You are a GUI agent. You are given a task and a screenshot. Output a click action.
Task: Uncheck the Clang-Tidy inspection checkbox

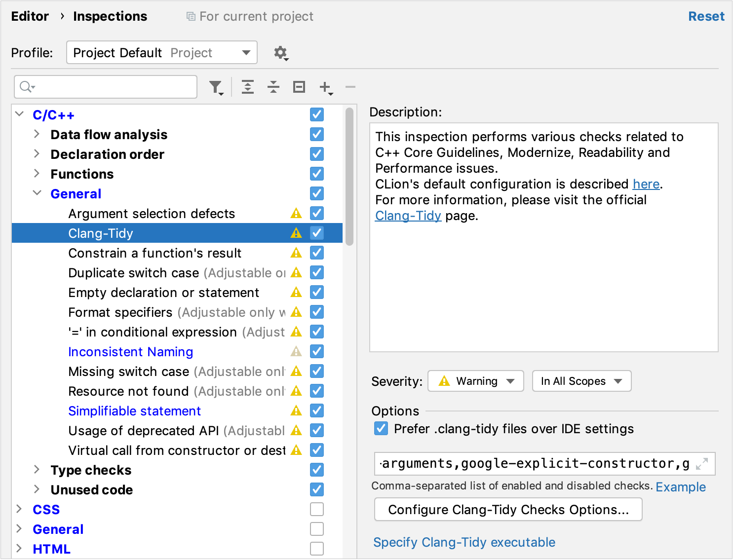coord(316,233)
